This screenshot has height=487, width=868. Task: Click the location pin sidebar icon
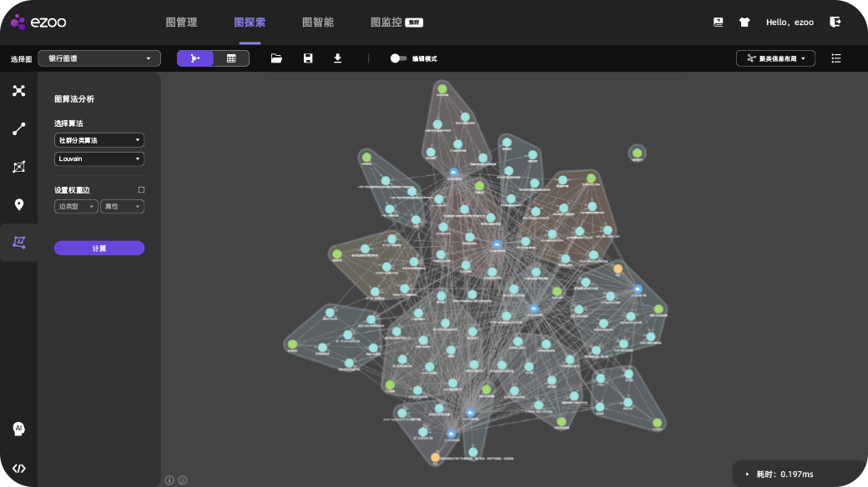18,205
